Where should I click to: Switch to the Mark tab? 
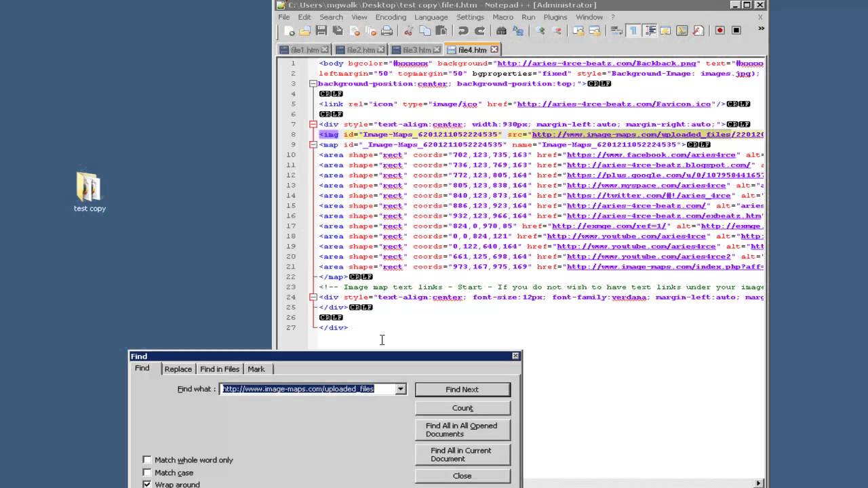[x=256, y=369]
